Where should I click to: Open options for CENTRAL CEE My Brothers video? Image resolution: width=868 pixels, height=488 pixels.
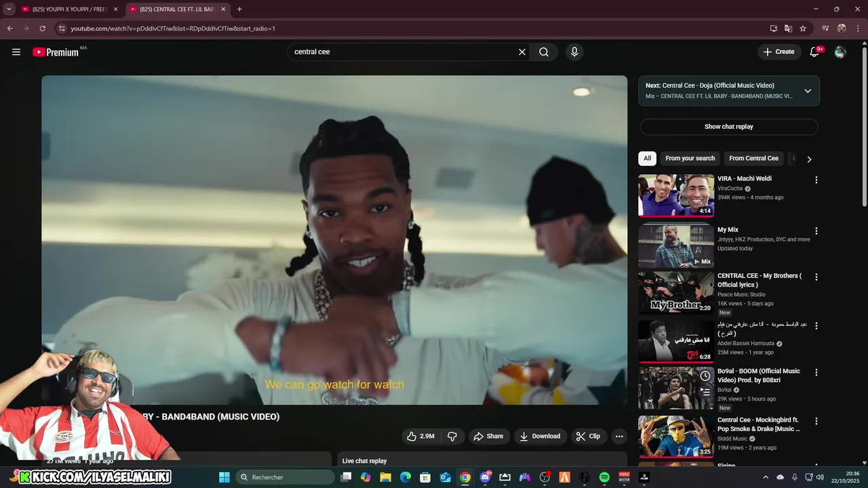[816, 277]
